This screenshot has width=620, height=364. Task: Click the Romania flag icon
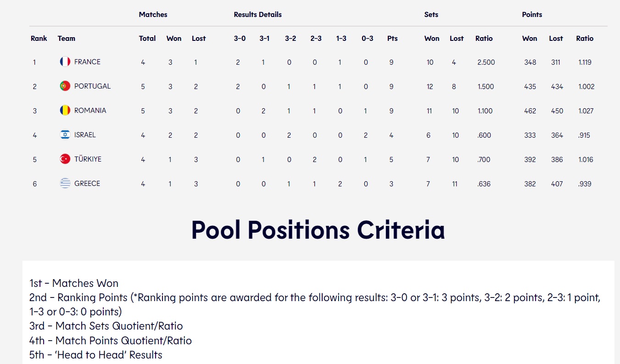tap(65, 110)
